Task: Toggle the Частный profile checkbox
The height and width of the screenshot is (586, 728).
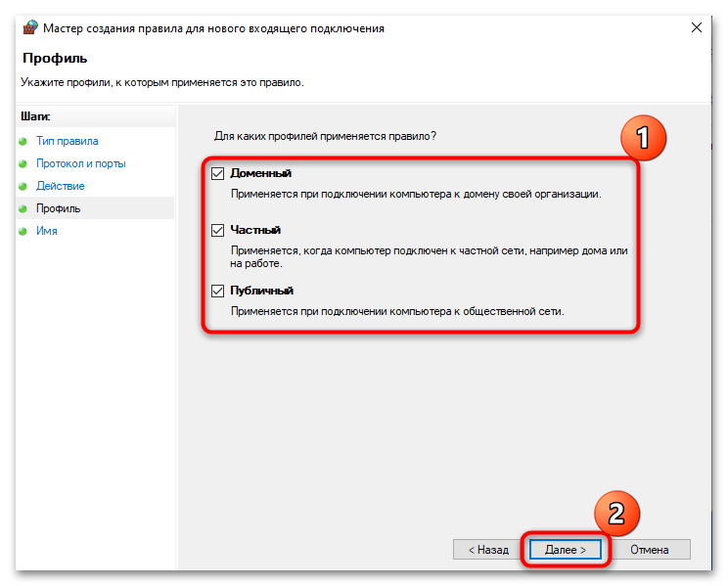Action: (x=218, y=230)
